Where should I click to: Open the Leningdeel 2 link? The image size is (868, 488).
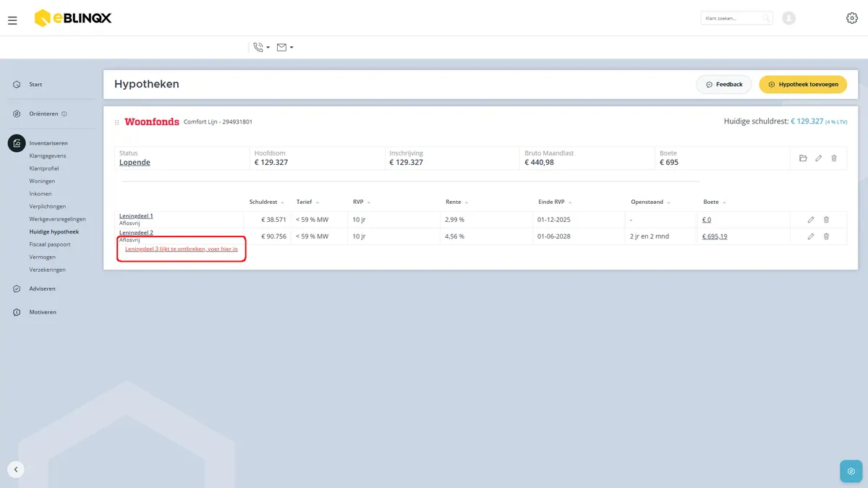(136, 233)
